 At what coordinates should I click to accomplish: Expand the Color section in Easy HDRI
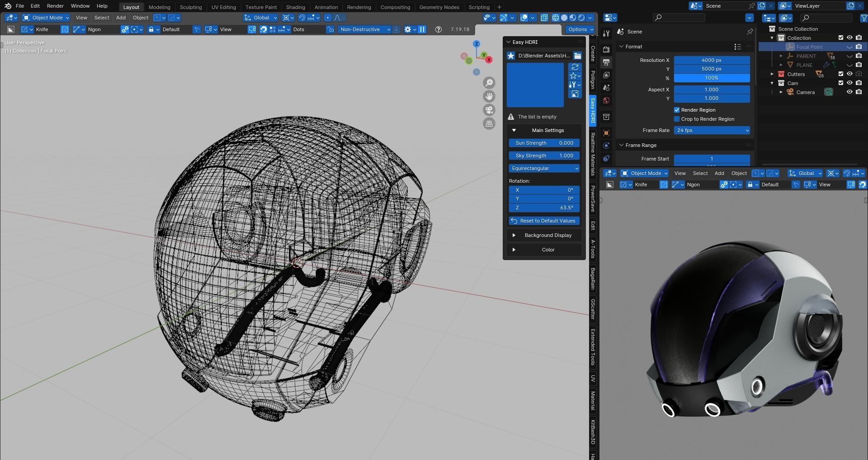pos(544,250)
